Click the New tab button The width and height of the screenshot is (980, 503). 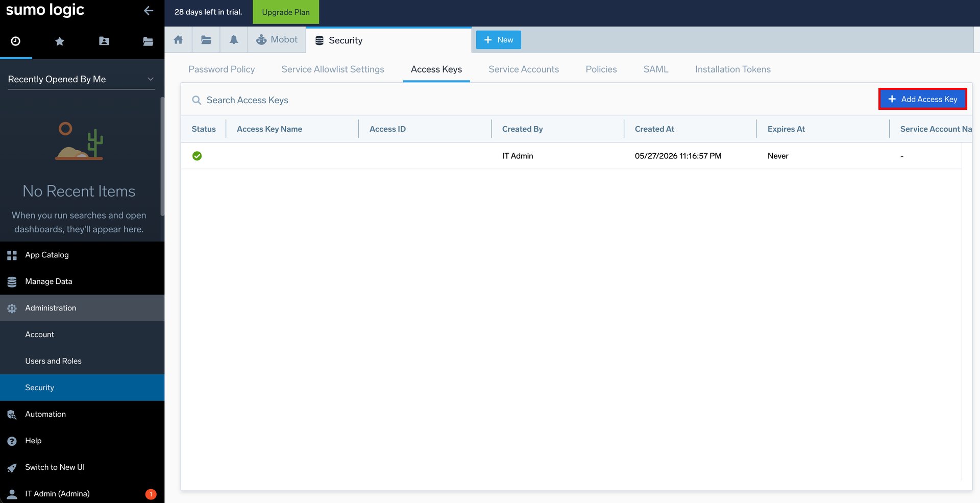[x=499, y=40]
